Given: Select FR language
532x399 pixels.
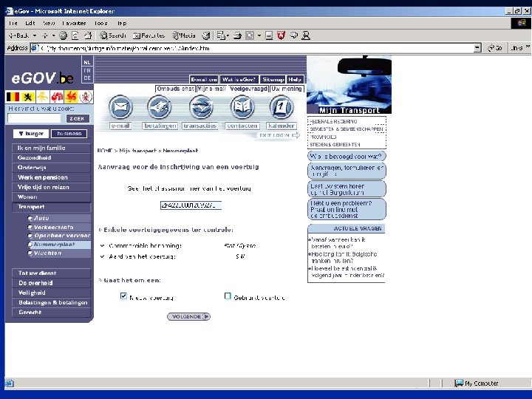Looking at the screenshot, I should click(87, 70).
